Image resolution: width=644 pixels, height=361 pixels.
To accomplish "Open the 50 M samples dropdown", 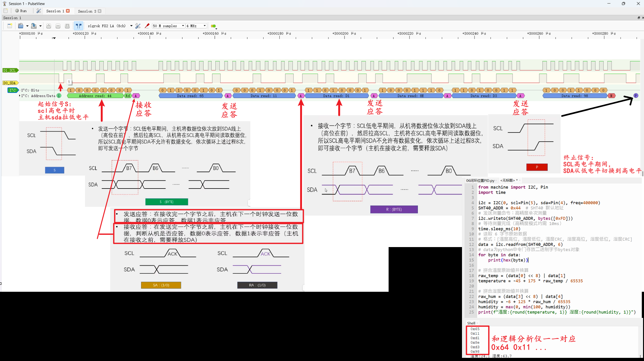I will click(x=183, y=26).
